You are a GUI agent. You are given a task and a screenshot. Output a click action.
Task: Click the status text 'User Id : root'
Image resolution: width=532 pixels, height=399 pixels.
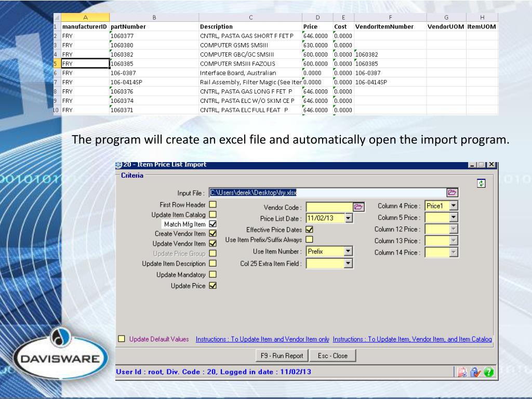point(138,372)
